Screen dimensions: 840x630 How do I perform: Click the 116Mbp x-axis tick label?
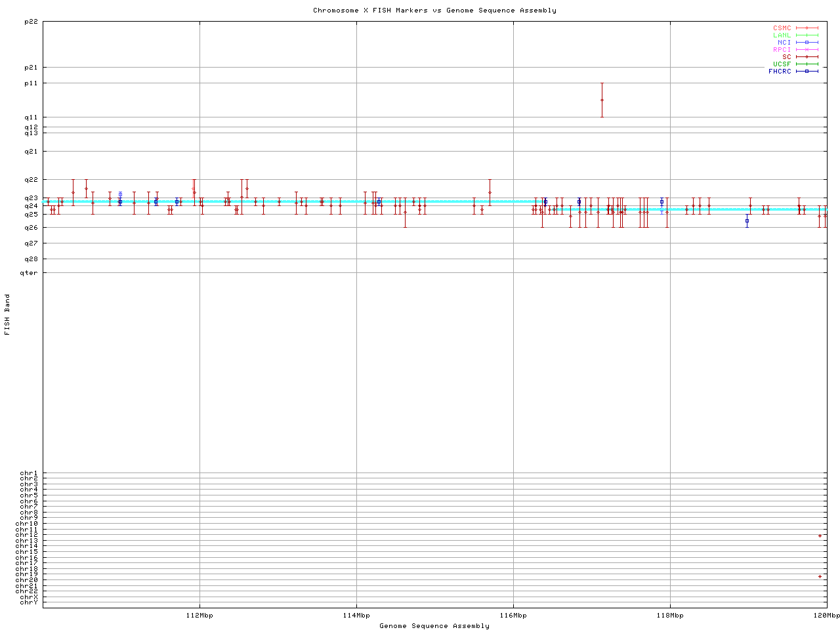513,616
